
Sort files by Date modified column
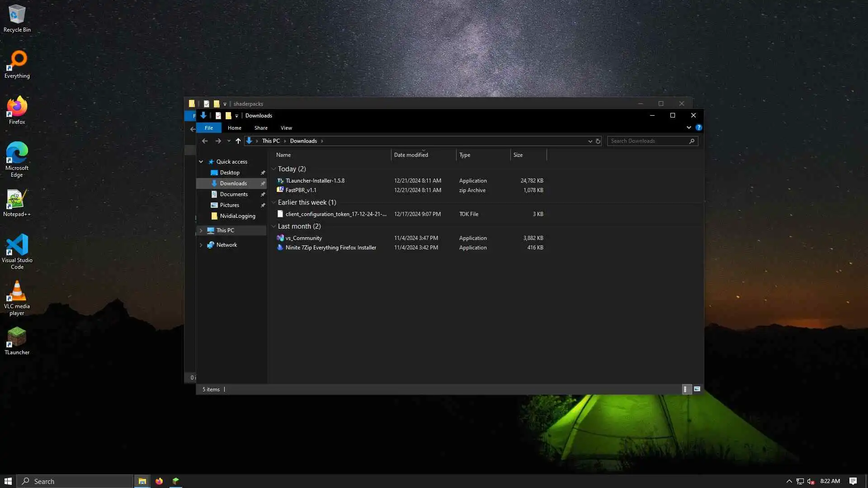[x=410, y=155]
